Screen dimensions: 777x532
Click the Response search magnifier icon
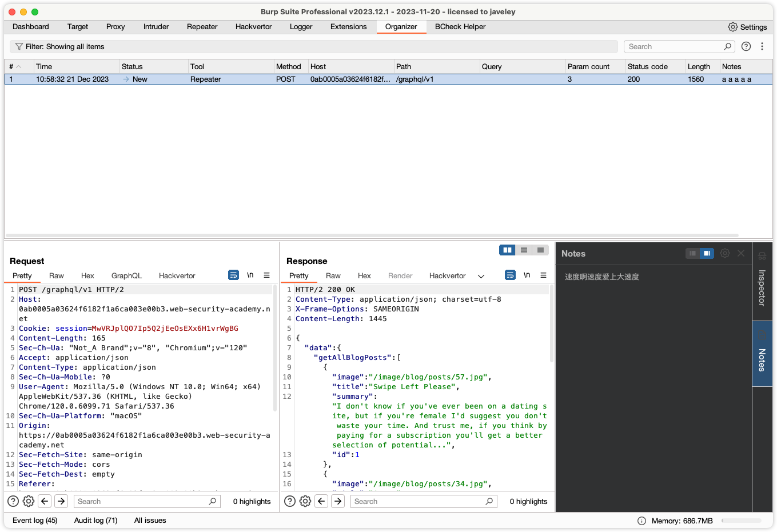(489, 501)
